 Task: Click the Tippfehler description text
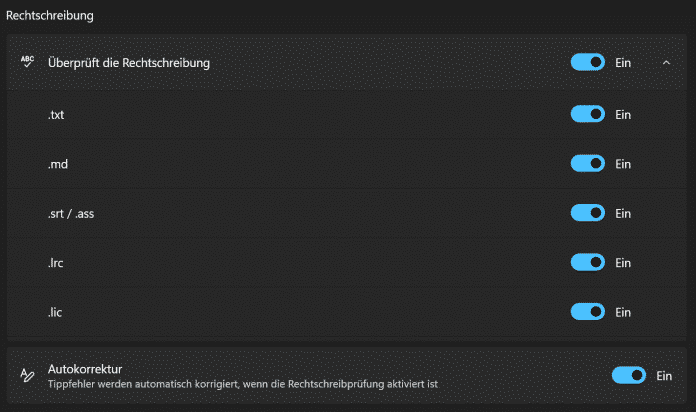coord(243,384)
